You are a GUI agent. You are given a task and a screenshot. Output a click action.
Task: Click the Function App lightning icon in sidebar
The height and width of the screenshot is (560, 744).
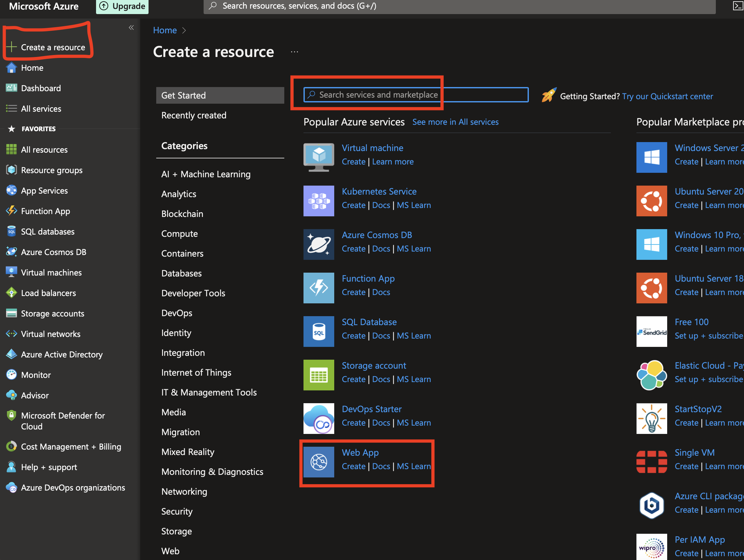click(12, 211)
